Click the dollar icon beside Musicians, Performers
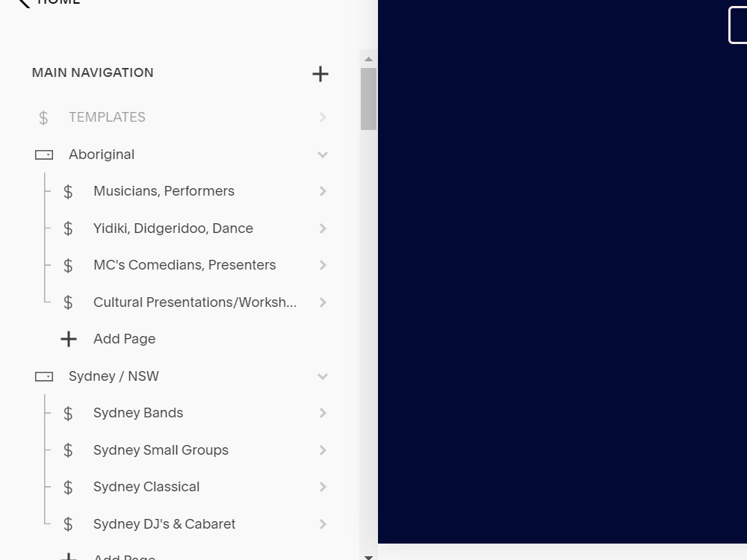Viewport: 747px width, 560px height. coord(68,191)
